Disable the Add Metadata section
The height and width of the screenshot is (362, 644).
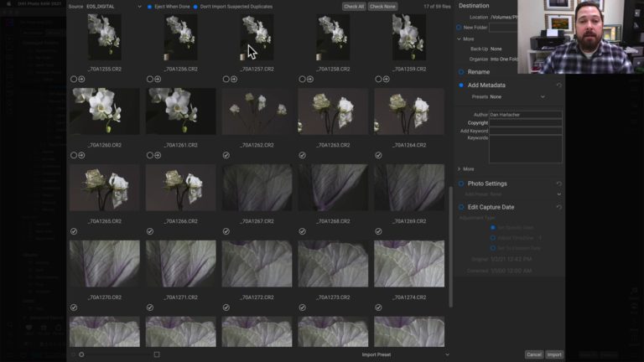461,85
